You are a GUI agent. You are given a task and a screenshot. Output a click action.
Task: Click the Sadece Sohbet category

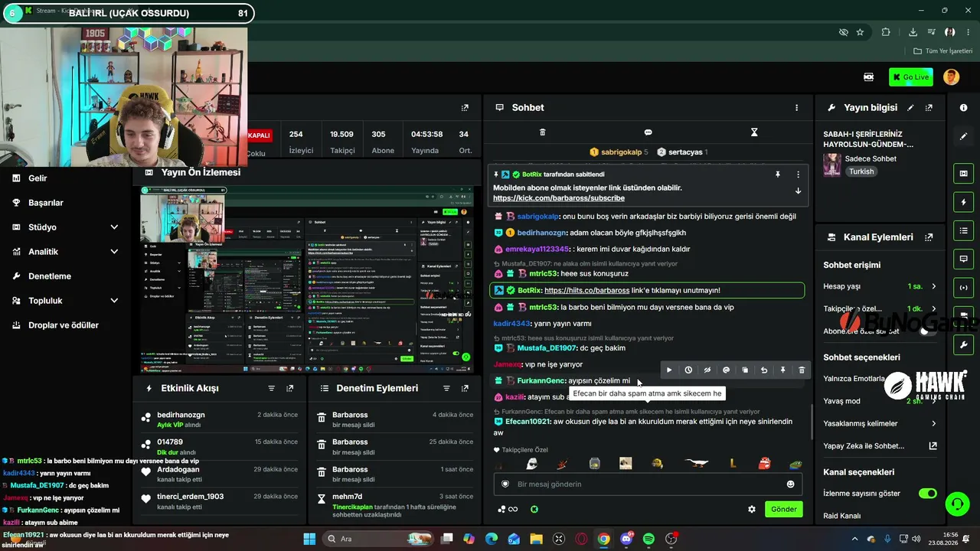click(871, 159)
